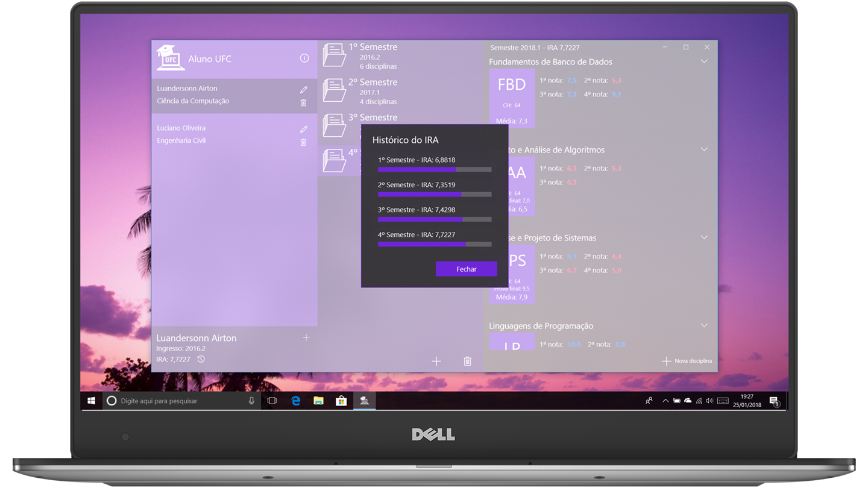The image size is (868, 488).
Task: Select 2º Semestre folder icon
Action: [x=335, y=90]
